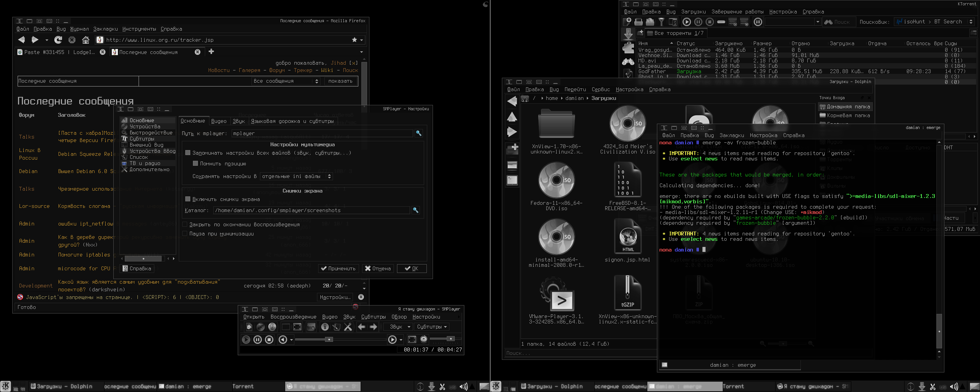Click KTorrent new torrent icon
This screenshot has height=392, width=980.
pyautogui.click(x=627, y=22)
